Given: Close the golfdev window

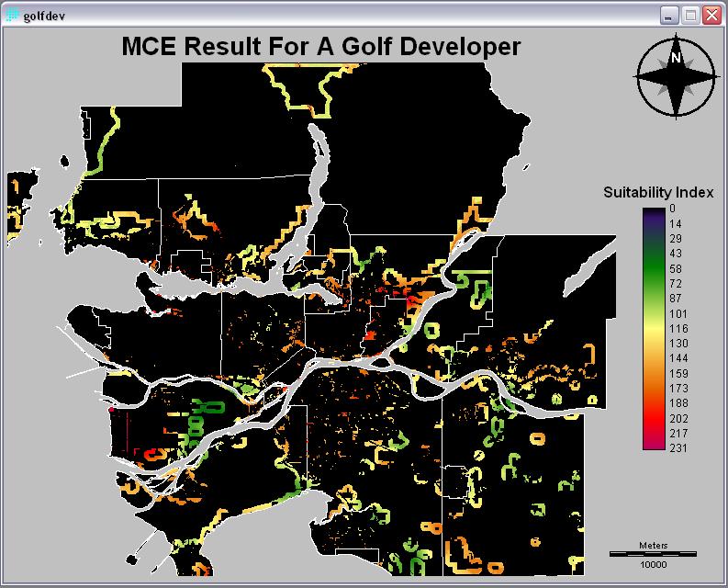Looking at the screenshot, I should point(710,16).
